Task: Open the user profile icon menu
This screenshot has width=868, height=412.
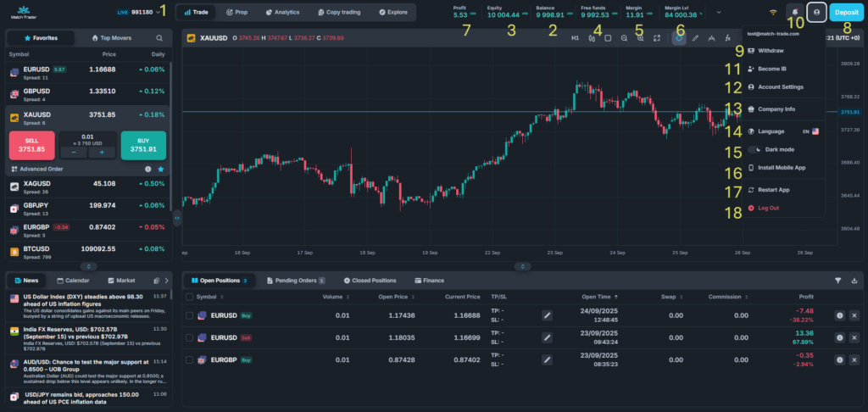Action: click(x=816, y=13)
